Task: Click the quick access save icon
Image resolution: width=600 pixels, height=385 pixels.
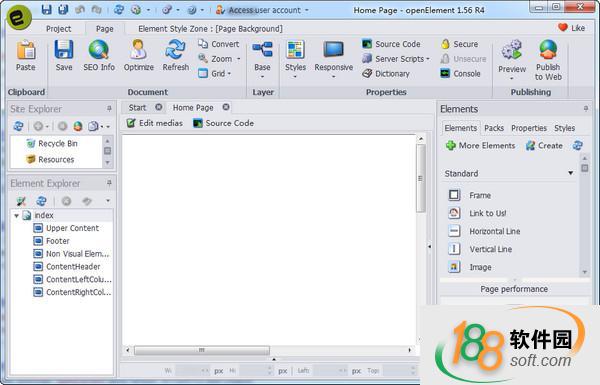Action: click(x=46, y=10)
